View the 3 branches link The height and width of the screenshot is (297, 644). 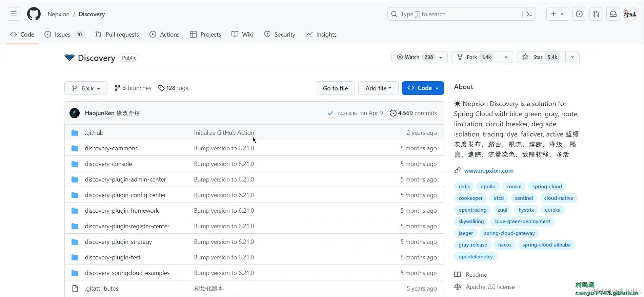(x=133, y=88)
